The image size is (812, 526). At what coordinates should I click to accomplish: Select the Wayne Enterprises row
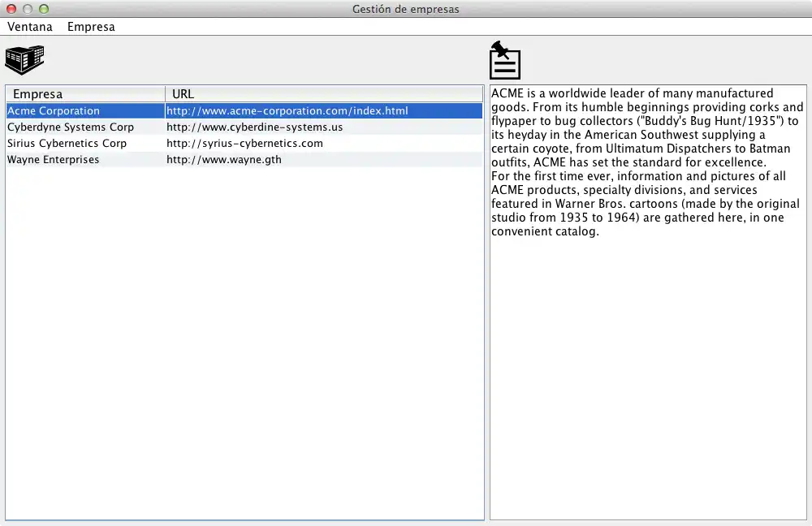(x=244, y=159)
